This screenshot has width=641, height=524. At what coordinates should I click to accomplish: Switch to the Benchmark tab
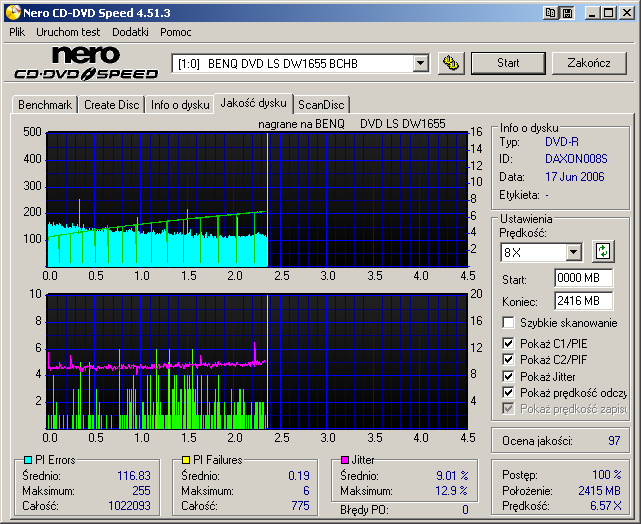[x=45, y=105]
